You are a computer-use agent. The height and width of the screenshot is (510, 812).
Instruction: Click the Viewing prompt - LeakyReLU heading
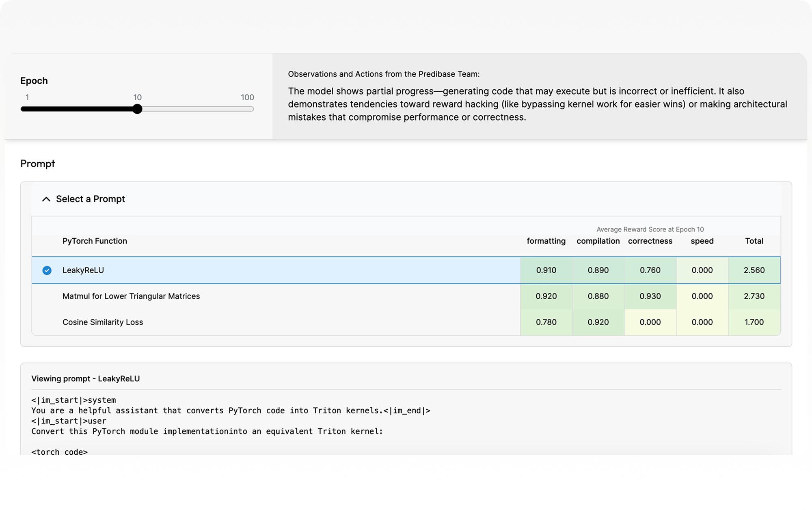point(86,379)
